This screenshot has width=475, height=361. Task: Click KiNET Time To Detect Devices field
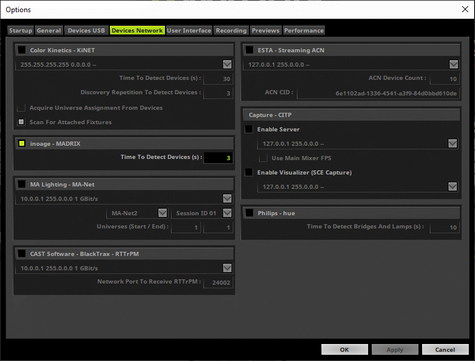coord(218,79)
